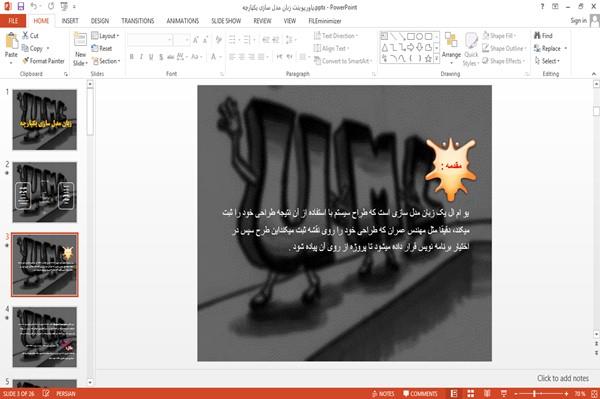Open the INSERT ribbon tab
The width and height of the screenshot is (600, 399).
pyautogui.click(x=70, y=21)
